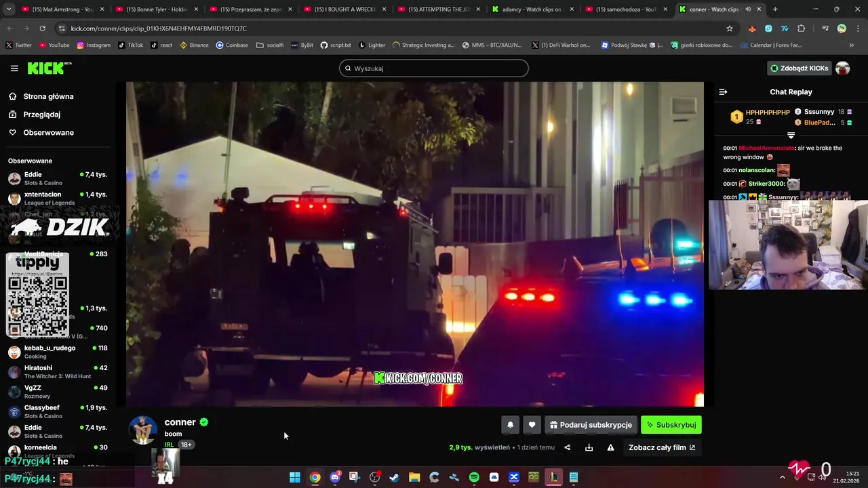
Task: Report the clip with warning icon
Action: 610,447
